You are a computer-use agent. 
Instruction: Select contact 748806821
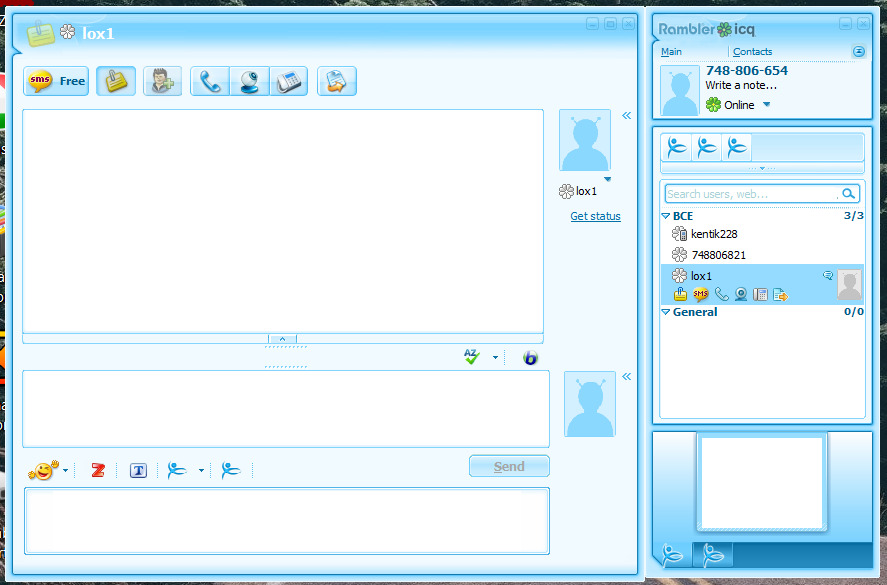pos(762,255)
